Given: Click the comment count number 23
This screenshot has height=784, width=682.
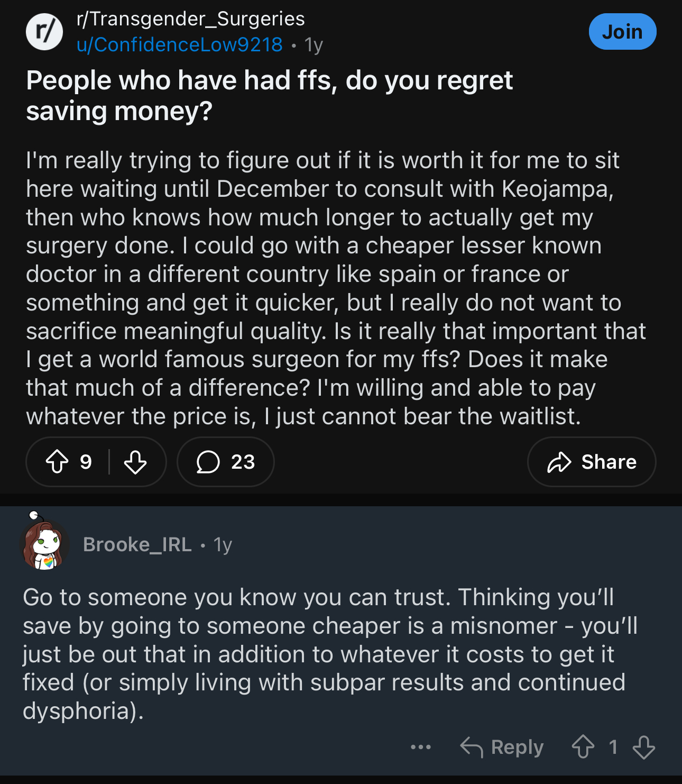Looking at the screenshot, I should point(243,462).
